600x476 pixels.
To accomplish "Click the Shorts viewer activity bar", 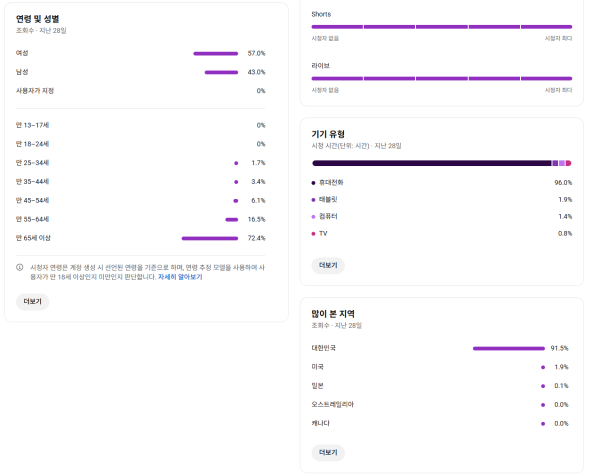I will 442,27.
